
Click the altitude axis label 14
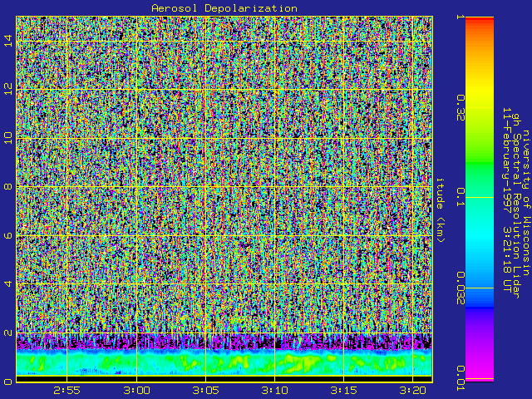click(x=7, y=41)
